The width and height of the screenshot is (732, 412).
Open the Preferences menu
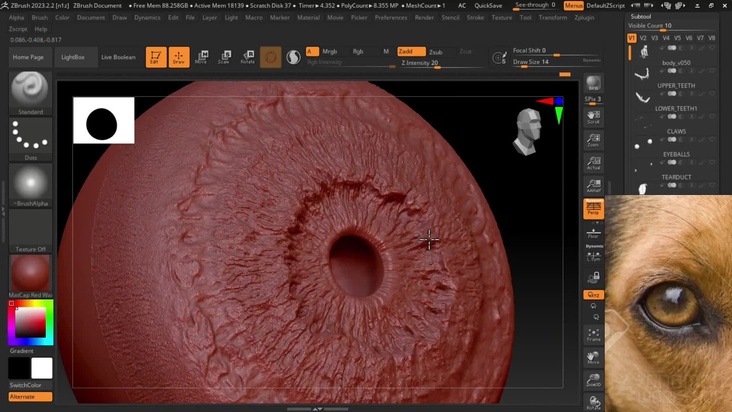391,17
